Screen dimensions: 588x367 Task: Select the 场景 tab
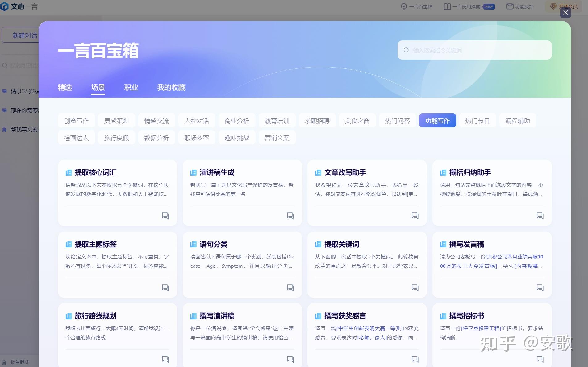click(x=98, y=88)
